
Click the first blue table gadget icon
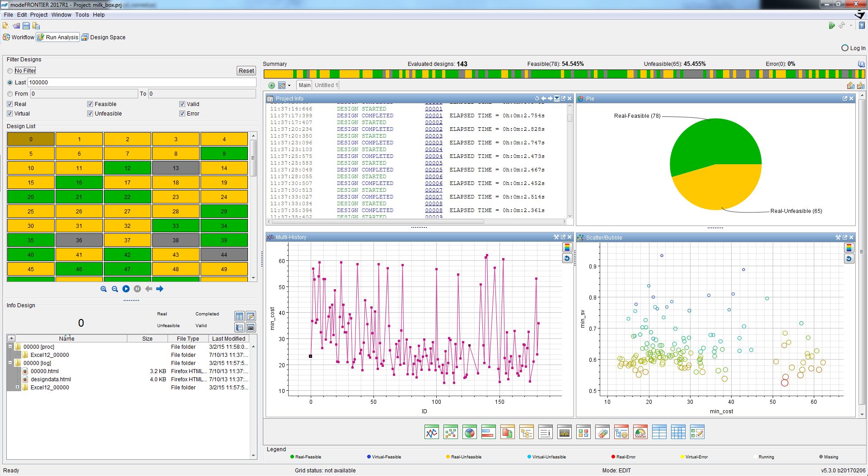click(659, 432)
